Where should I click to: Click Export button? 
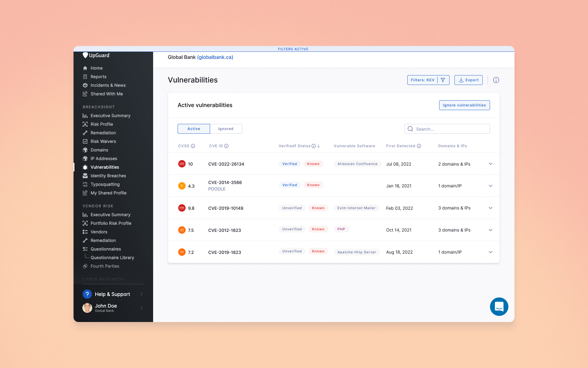click(469, 80)
